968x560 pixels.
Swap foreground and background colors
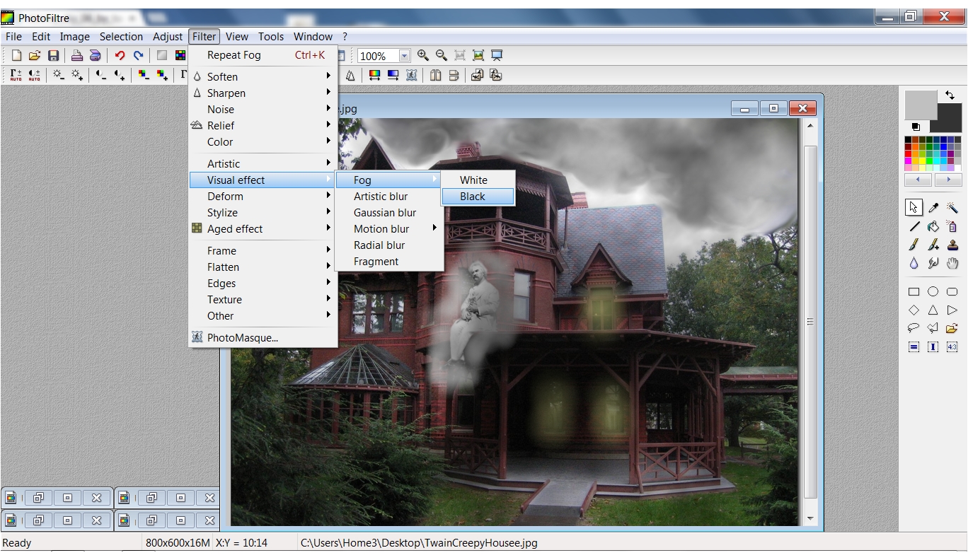[x=950, y=95]
